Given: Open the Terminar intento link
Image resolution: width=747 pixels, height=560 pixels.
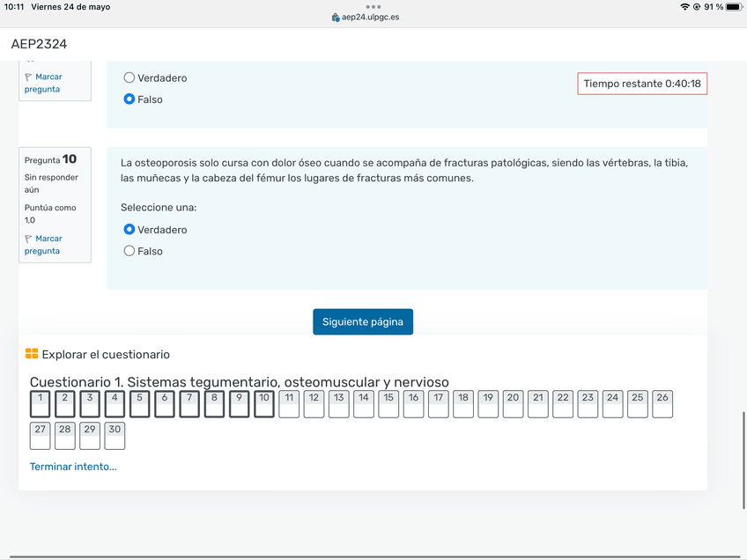Looking at the screenshot, I should point(73,467).
